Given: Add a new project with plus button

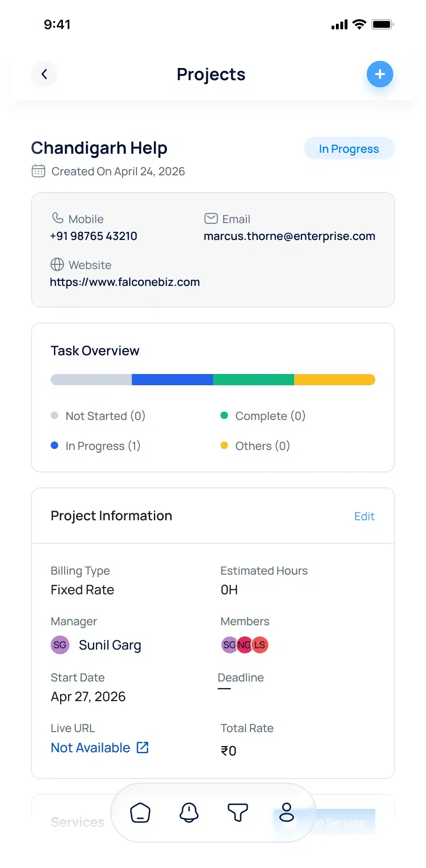Looking at the screenshot, I should pyautogui.click(x=380, y=74).
